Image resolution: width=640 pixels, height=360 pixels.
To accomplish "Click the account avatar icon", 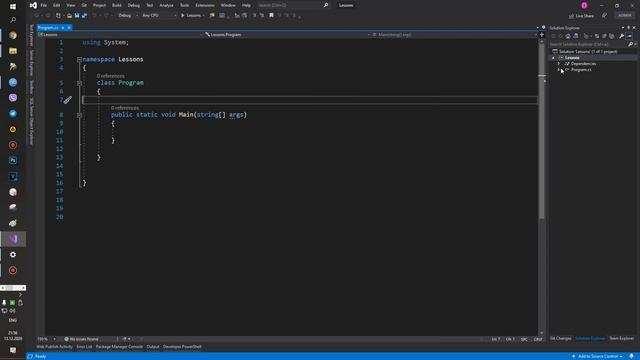I will pyautogui.click(x=584, y=5).
